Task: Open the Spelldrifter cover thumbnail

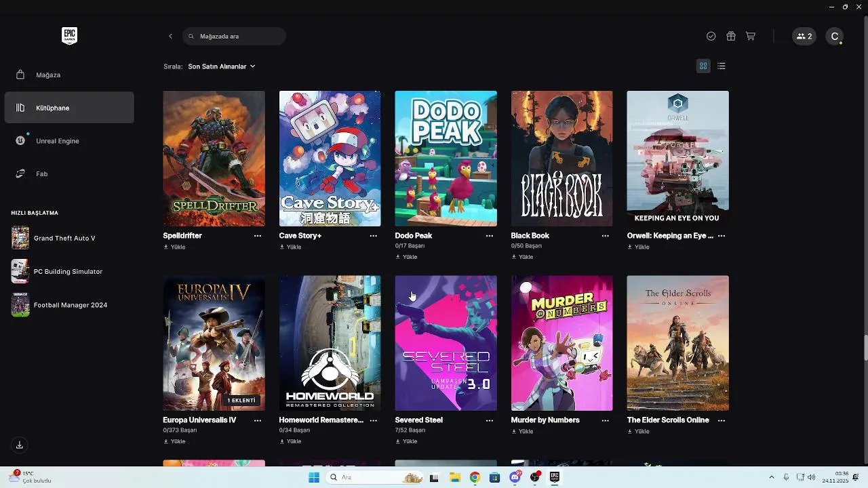Action: (214, 159)
